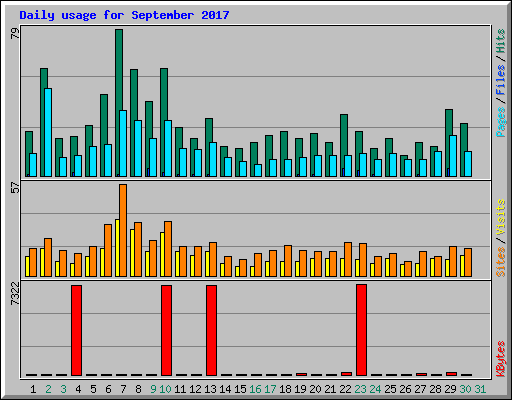Click green day label "30"
512x400 pixels.
tap(465, 389)
